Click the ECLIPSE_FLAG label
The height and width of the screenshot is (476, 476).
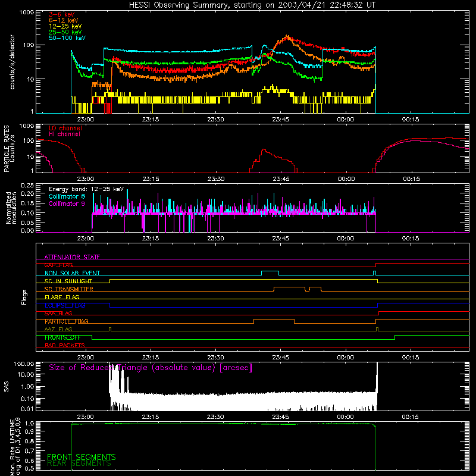pyautogui.click(x=65, y=305)
